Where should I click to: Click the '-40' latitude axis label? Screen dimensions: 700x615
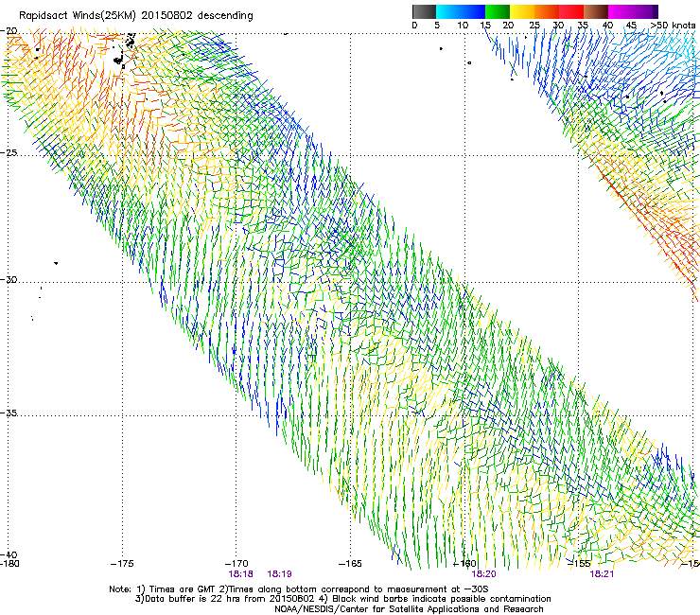(9, 554)
